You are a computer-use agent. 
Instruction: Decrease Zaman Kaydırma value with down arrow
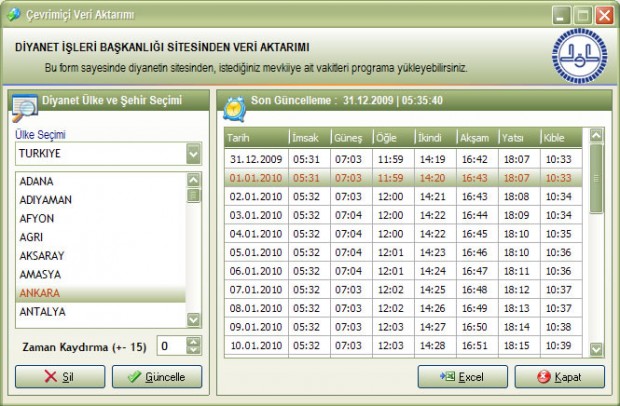click(x=193, y=350)
